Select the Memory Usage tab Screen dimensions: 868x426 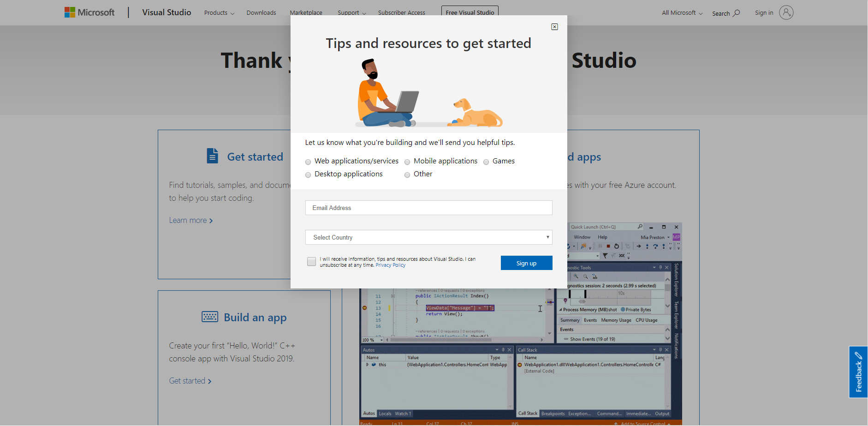pyautogui.click(x=616, y=320)
